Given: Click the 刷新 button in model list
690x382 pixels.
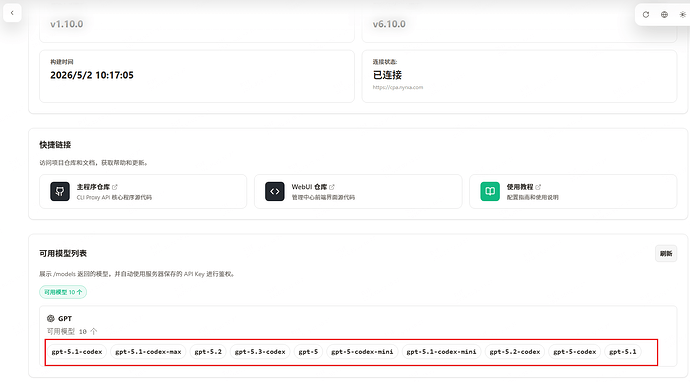Looking at the screenshot, I should [x=666, y=253].
